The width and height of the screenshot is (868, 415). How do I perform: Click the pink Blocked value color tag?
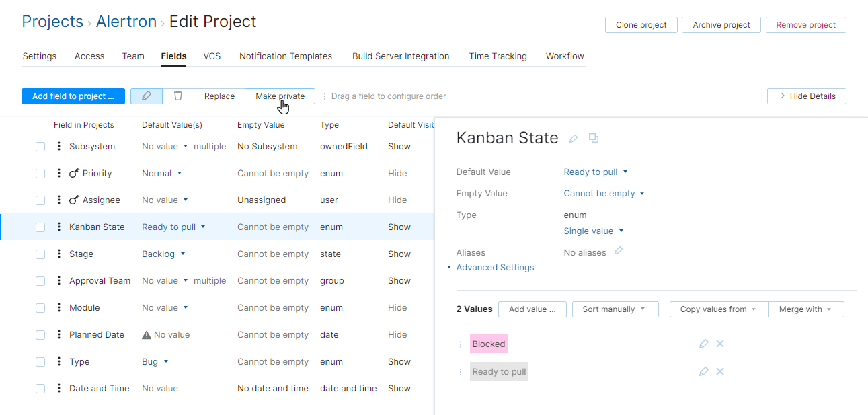[x=489, y=344]
